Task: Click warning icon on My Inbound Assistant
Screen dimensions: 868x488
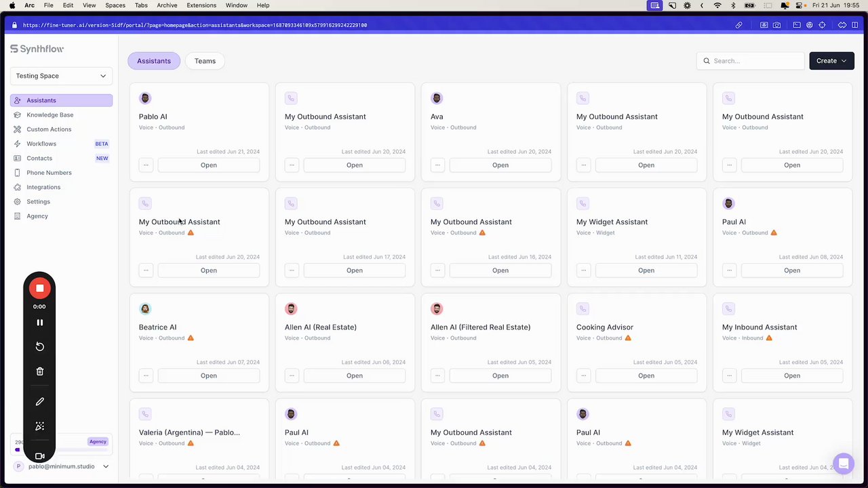Action: [769, 338]
